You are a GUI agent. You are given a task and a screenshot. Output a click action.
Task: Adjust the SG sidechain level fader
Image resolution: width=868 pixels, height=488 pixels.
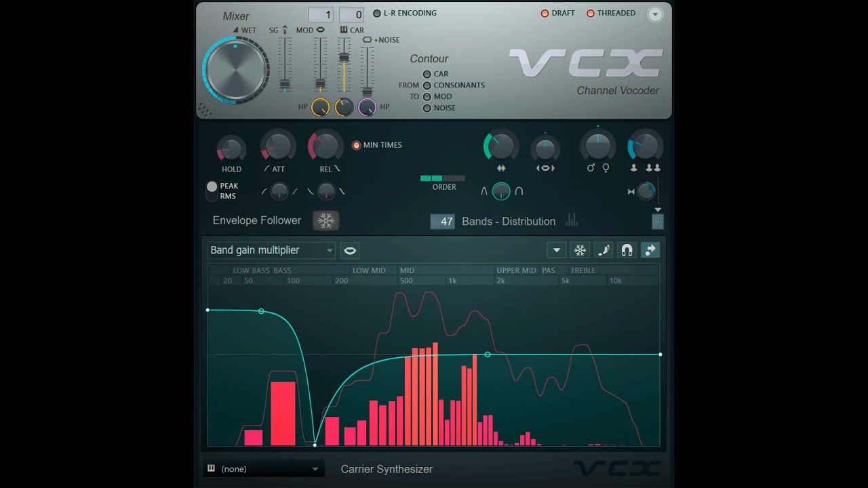click(285, 85)
